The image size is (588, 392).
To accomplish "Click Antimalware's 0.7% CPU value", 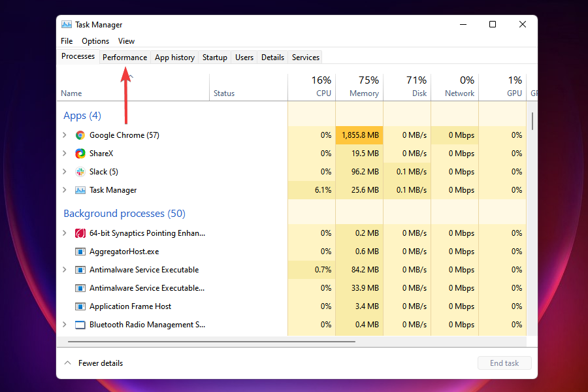I will [x=323, y=270].
